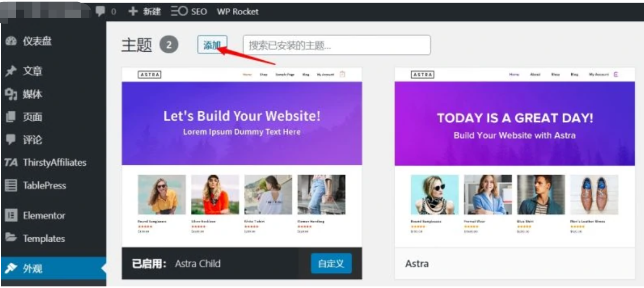
Task: Open ThirstyAffiliates in sidebar menu
Action: point(53,163)
